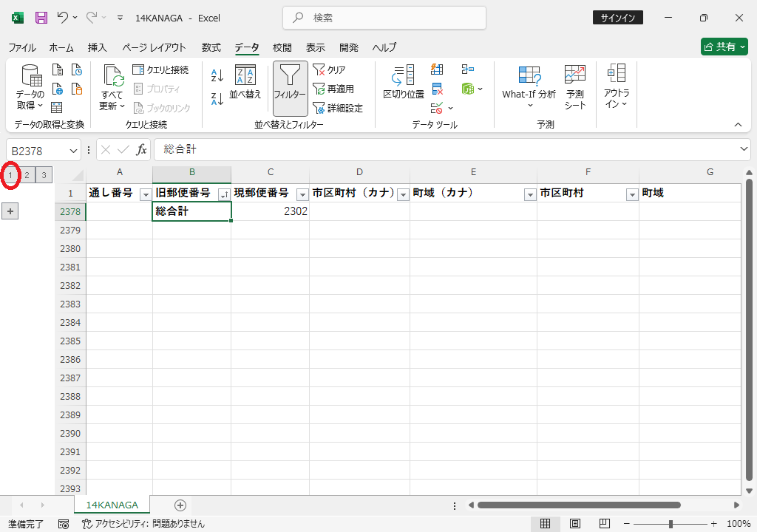Open Queries & Connections (クエリと接続) pane
The image size is (757, 532).
click(x=160, y=70)
